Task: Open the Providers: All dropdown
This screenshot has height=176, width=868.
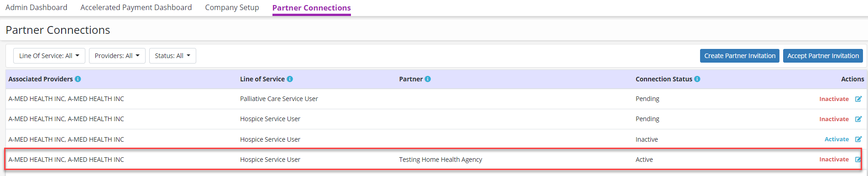Action: (117, 56)
